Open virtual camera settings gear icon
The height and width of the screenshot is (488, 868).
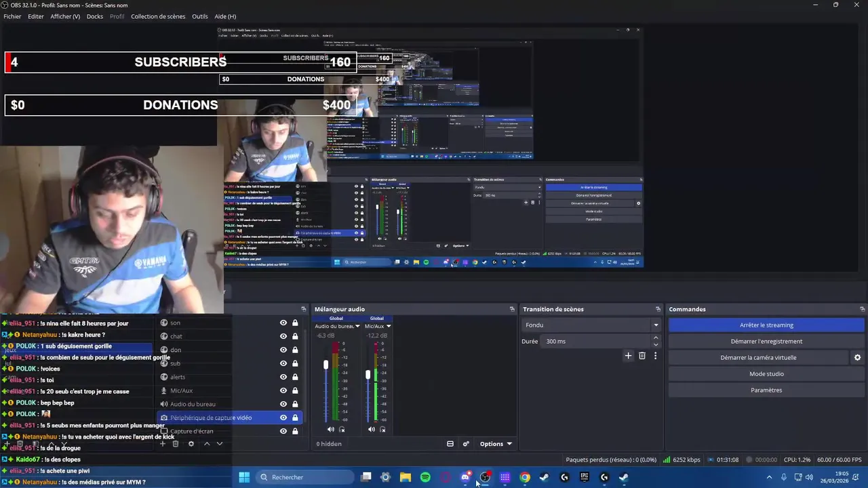[857, 357]
